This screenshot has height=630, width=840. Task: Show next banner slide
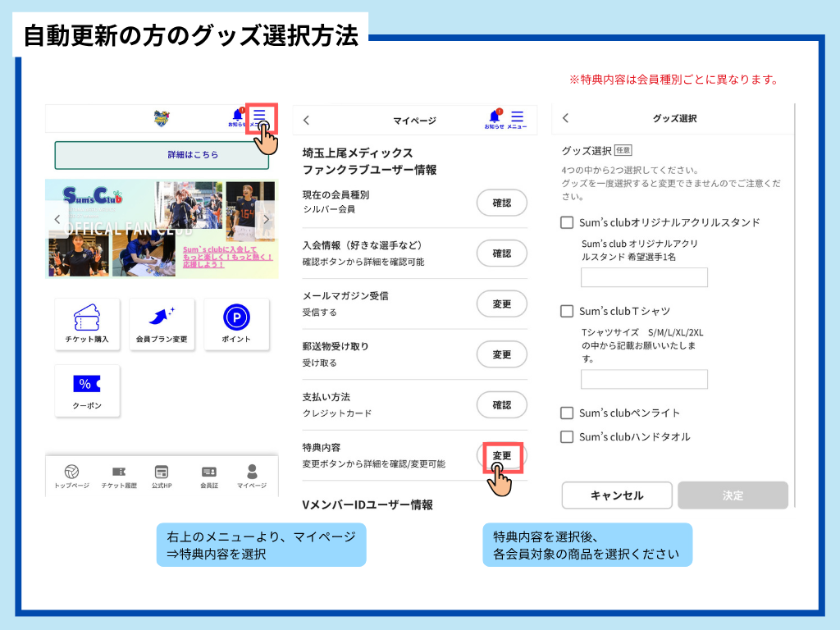pyautogui.click(x=267, y=219)
